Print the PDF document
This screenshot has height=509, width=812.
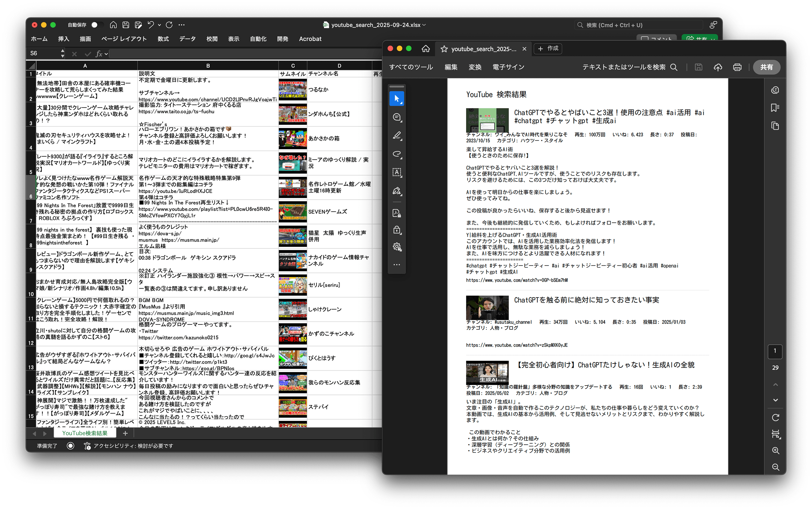click(x=737, y=67)
